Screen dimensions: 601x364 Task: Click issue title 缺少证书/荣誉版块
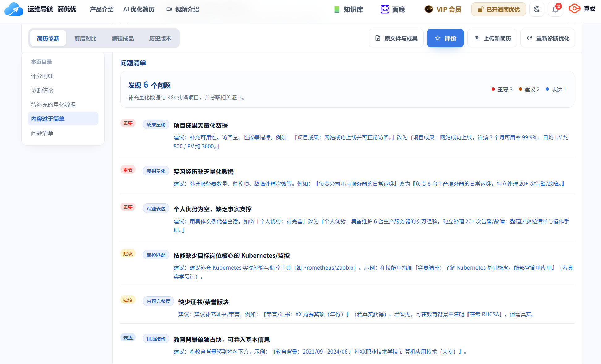pyautogui.click(x=203, y=302)
